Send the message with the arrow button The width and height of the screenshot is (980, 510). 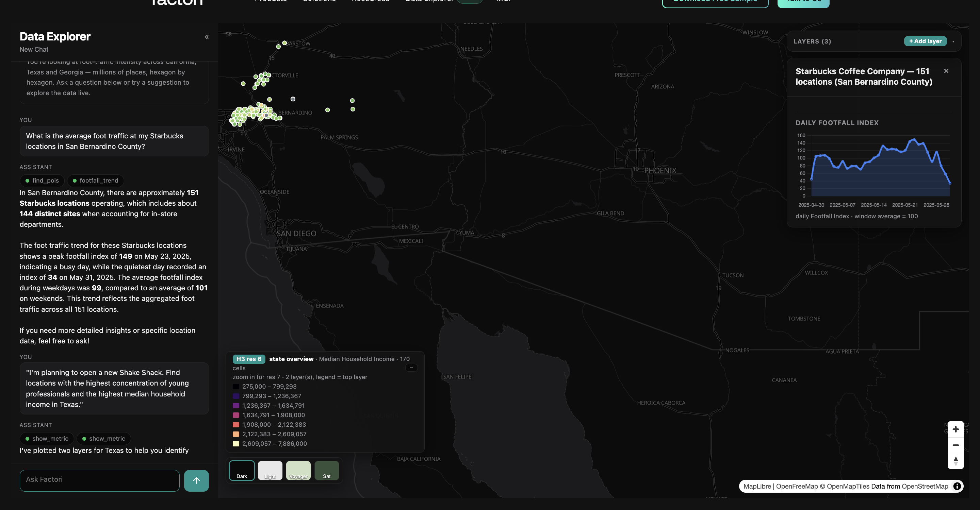point(196,480)
